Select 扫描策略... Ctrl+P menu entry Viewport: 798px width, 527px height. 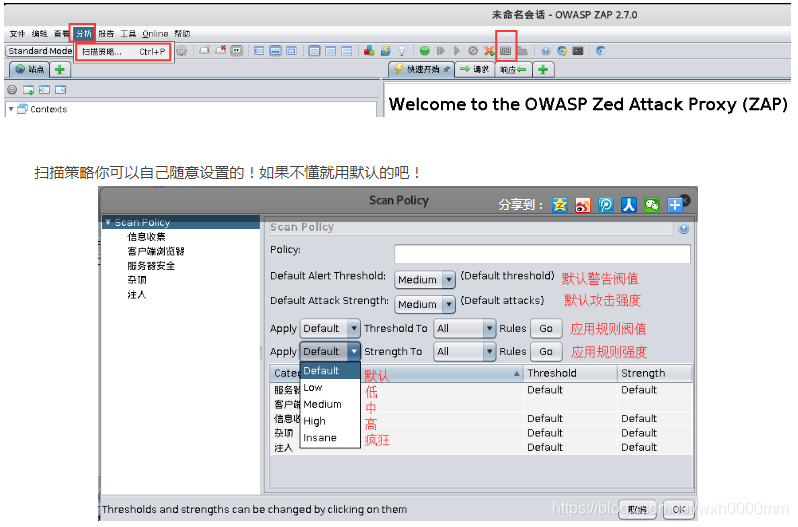pos(124,52)
